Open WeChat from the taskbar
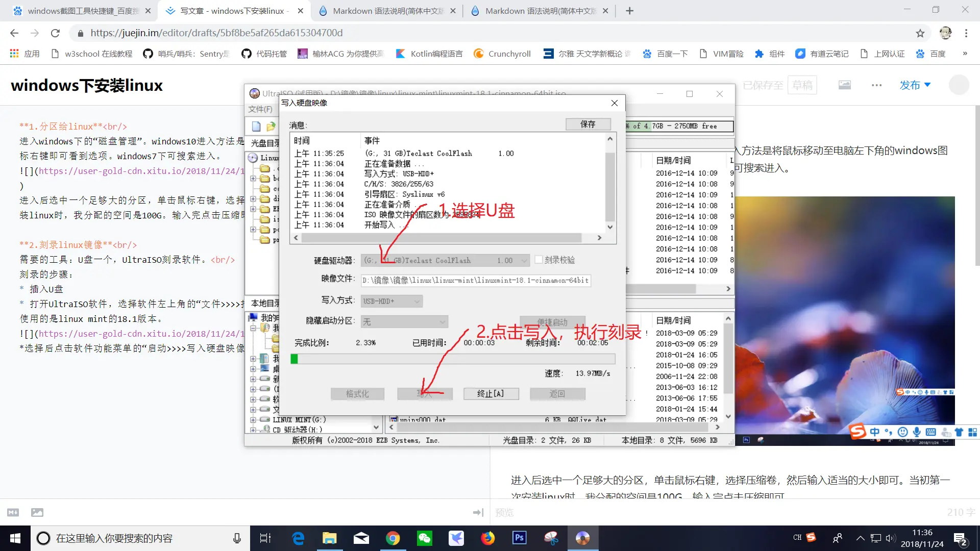Viewport: 980px width, 551px height. 425,538
